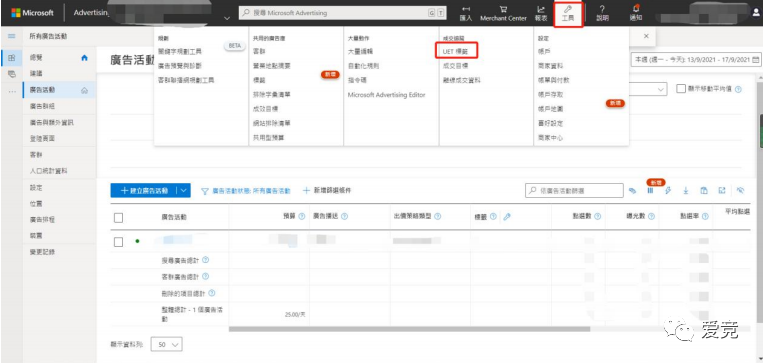763x363 pixels.
Task: Click the 匯入 import arrows icon
Action: (466, 9)
